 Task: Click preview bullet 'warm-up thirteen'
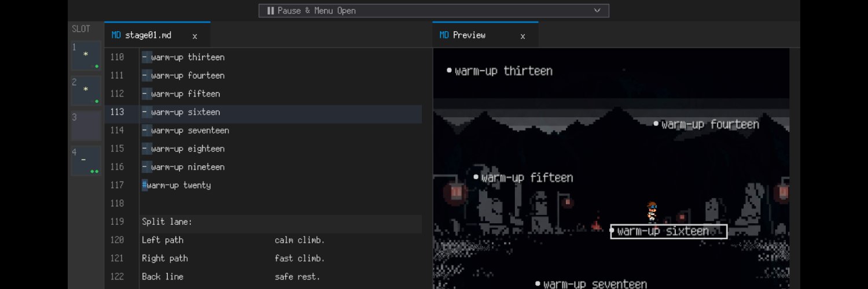coord(499,71)
